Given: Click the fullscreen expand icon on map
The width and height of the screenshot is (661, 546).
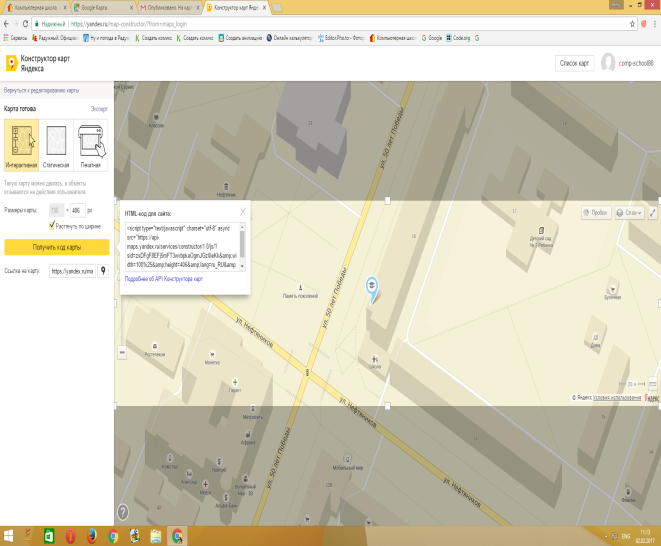Looking at the screenshot, I should click(x=653, y=212).
